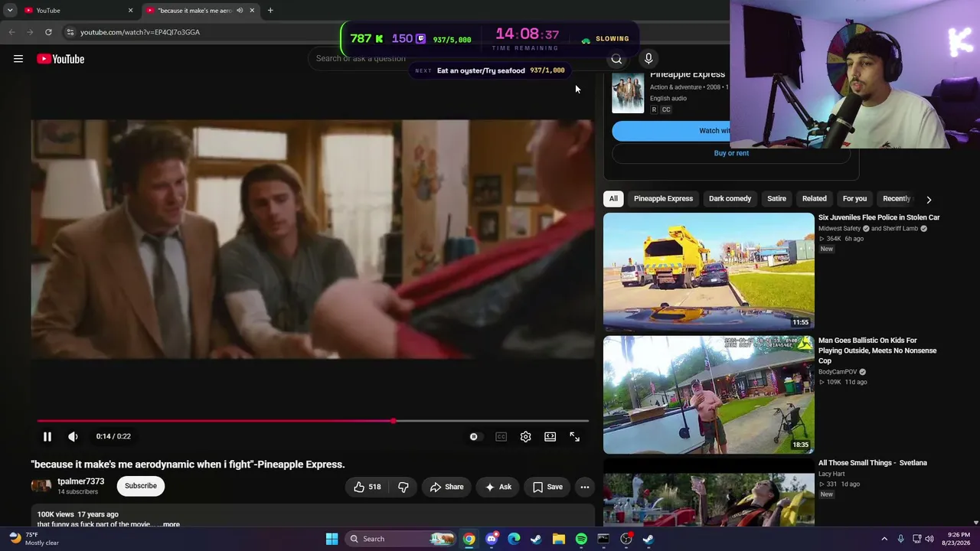980x551 pixels.
Task: Select the Related filter chip
Action: pos(814,198)
